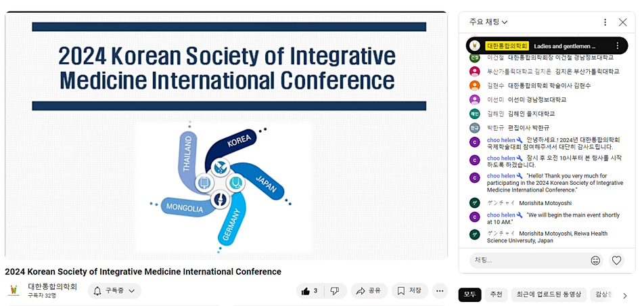Open the 구독중 subscription notification dropdown
Image resolution: width=644 pixels, height=306 pixels.
(x=114, y=291)
